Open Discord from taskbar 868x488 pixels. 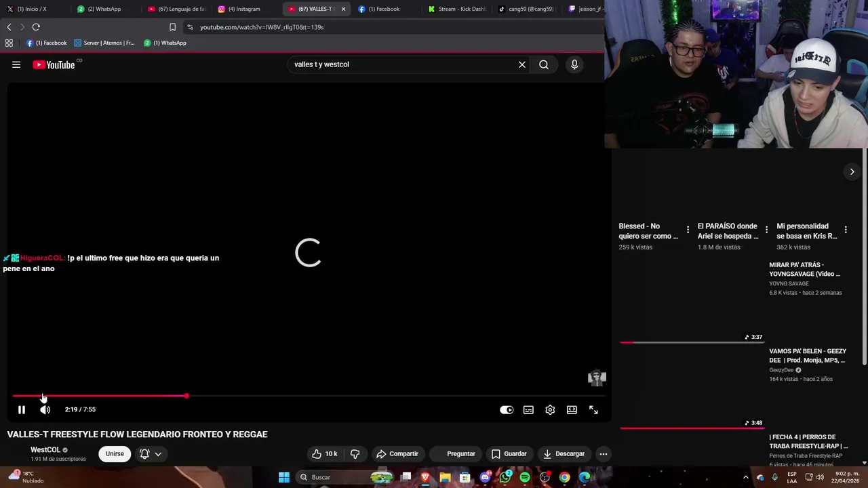[485, 477]
